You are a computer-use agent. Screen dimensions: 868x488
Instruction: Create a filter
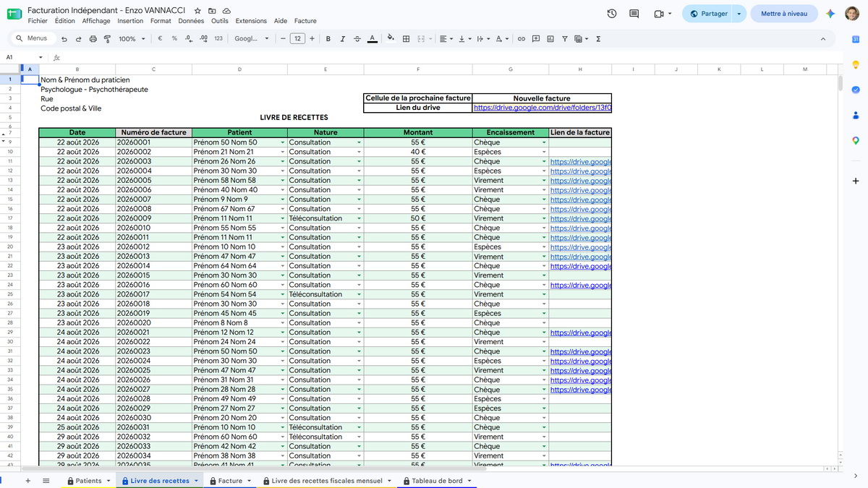point(565,39)
